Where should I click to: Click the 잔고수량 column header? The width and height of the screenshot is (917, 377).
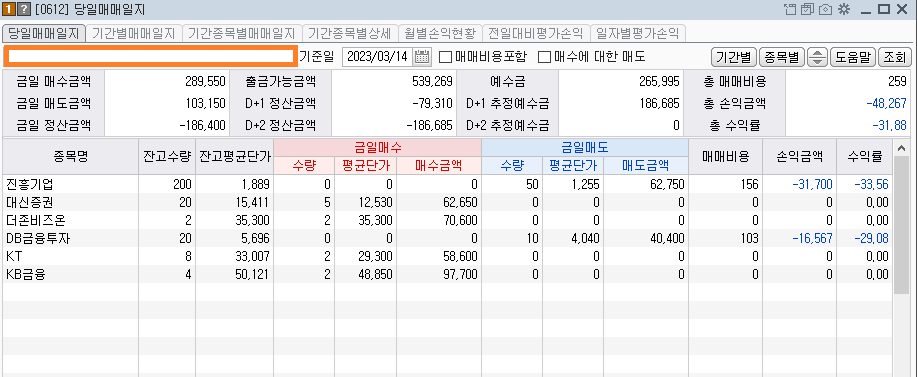tap(167, 156)
